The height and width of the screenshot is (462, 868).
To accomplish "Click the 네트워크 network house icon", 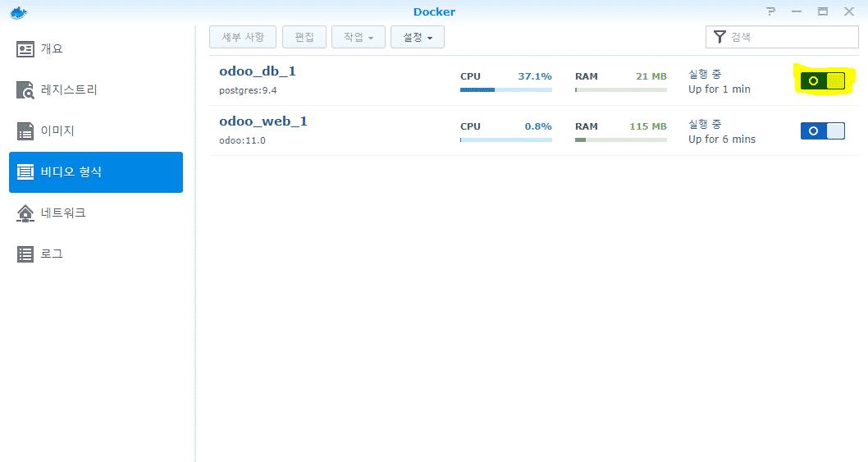I will click(x=26, y=213).
